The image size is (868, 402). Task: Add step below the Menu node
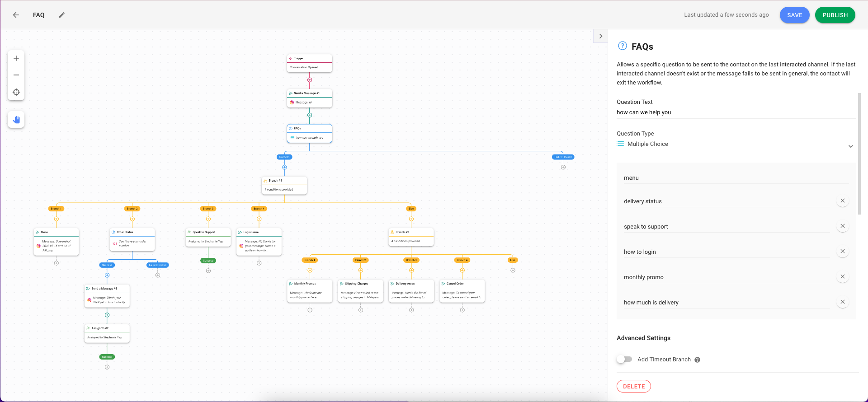tap(56, 263)
